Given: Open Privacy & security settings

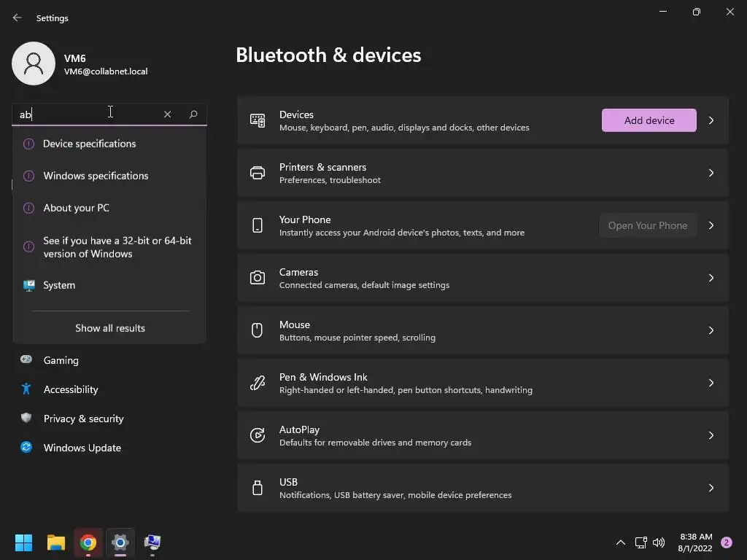Looking at the screenshot, I should point(83,419).
